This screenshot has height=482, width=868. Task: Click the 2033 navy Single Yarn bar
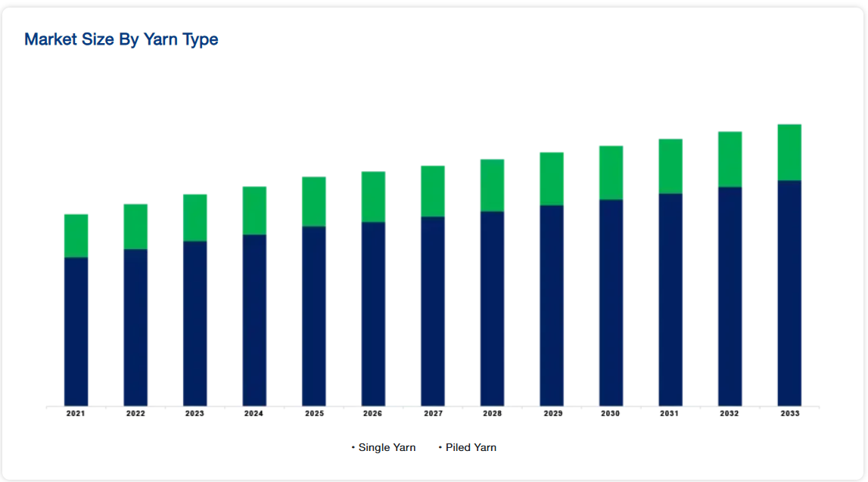(789, 294)
